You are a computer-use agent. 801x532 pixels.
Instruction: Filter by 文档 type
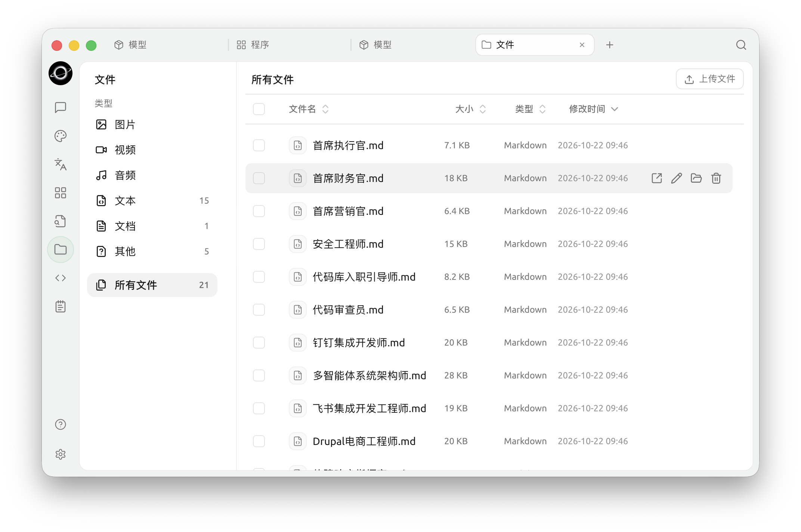click(x=152, y=226)
